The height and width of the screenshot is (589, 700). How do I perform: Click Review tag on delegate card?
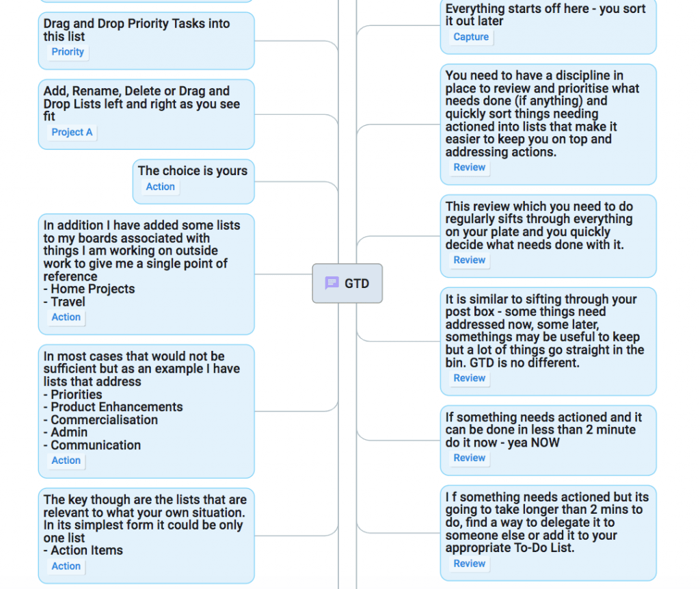coord(469,564)
